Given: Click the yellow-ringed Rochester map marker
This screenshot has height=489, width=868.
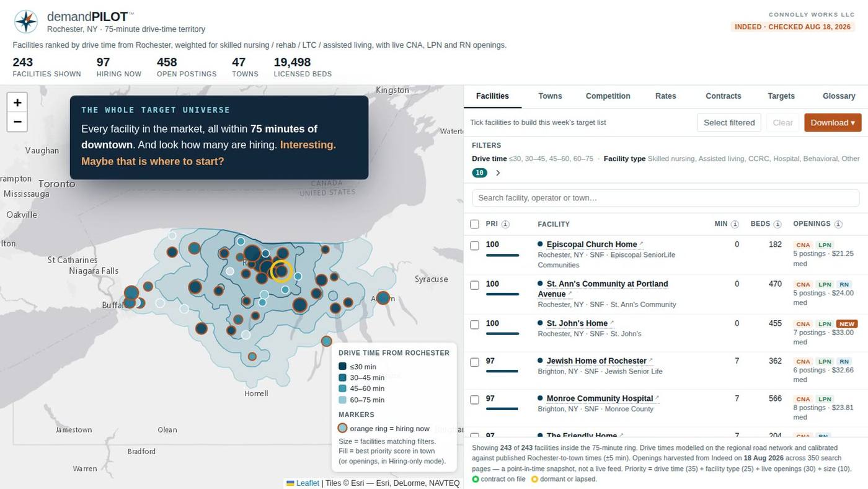Looking at the screenshot, I should 281,271.
